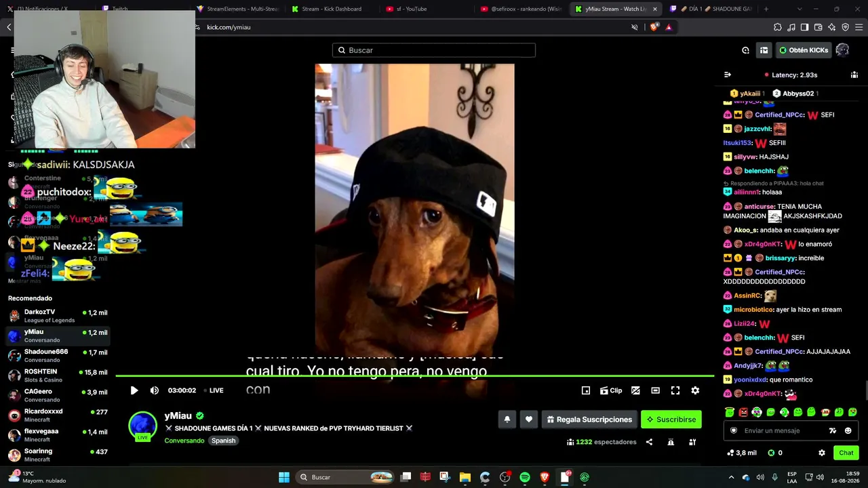Open KICKs balance in chat footer

(x=774, y=453)
